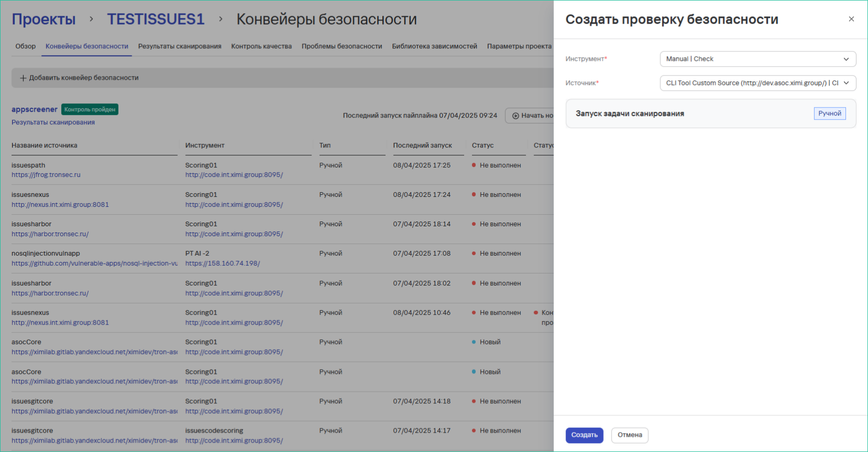Navigate to Проекты breadcrumb
The height and width of the screenshot is (452, 868).
pos(44,19)
